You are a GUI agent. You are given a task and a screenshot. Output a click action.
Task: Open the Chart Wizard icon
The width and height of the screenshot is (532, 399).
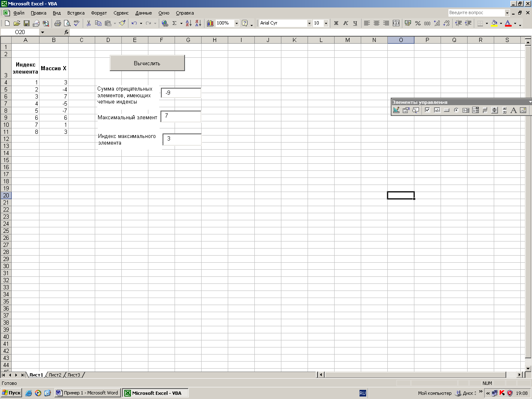coord(210,23)
